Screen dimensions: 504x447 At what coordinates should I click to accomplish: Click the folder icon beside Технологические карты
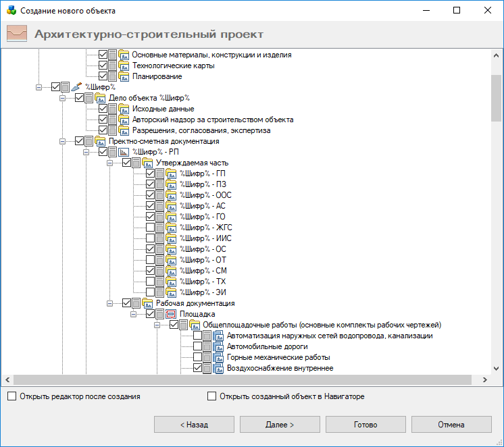point(124,65)
